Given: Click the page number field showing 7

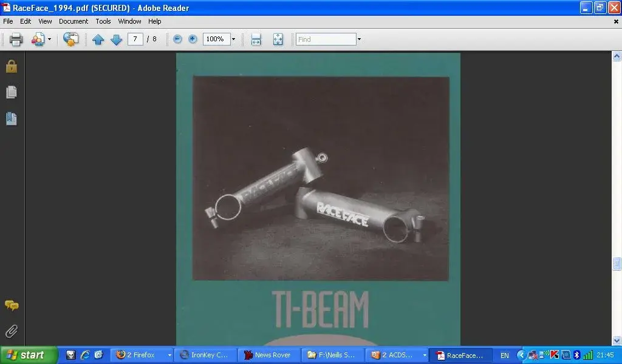Looking at the screenshot, I should tap(135, 39).
